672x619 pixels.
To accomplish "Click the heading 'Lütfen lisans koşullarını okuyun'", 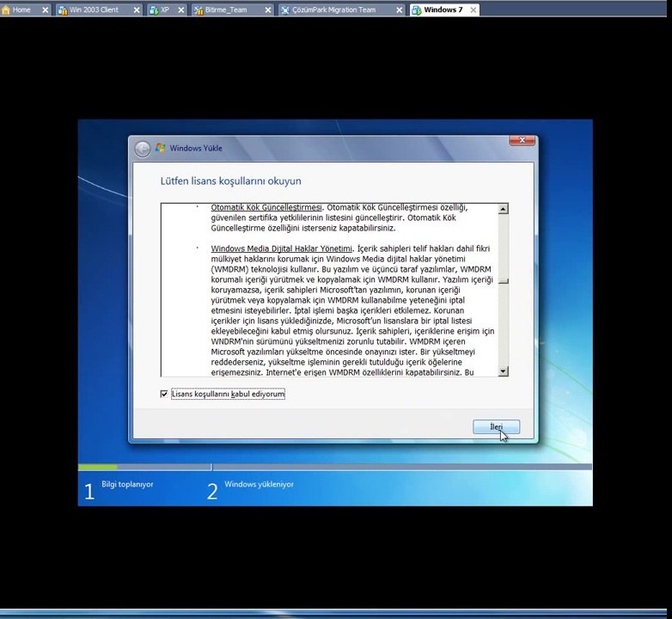I will click(x=230, y=181).
